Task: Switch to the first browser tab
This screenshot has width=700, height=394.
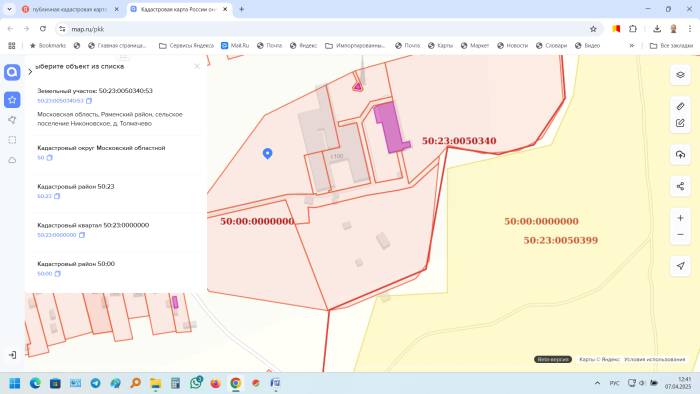Action: [x=70, y=9]
